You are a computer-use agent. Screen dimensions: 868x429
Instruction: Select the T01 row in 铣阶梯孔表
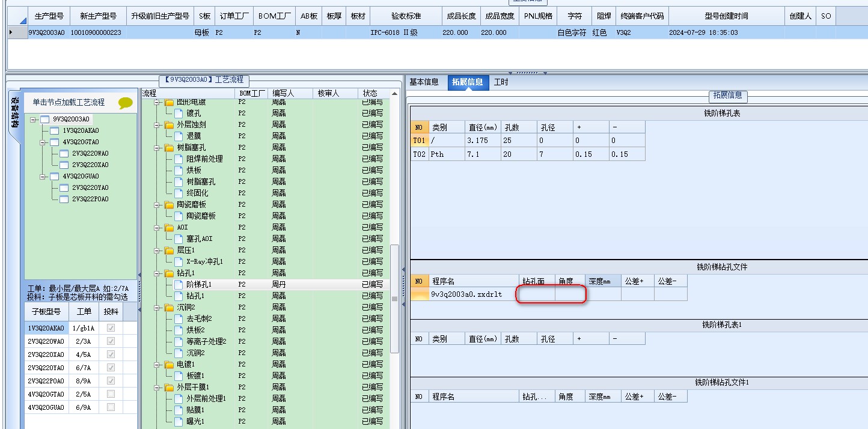pos(528,140)
